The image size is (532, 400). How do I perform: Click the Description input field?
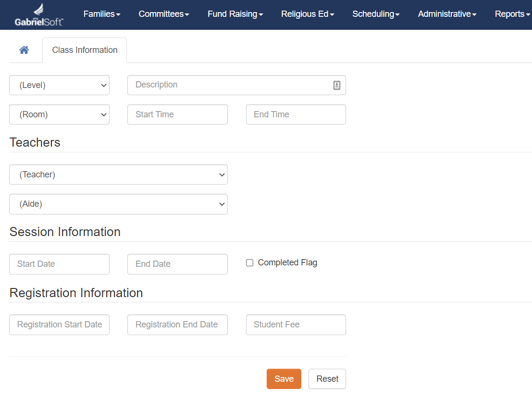point(236,85)
